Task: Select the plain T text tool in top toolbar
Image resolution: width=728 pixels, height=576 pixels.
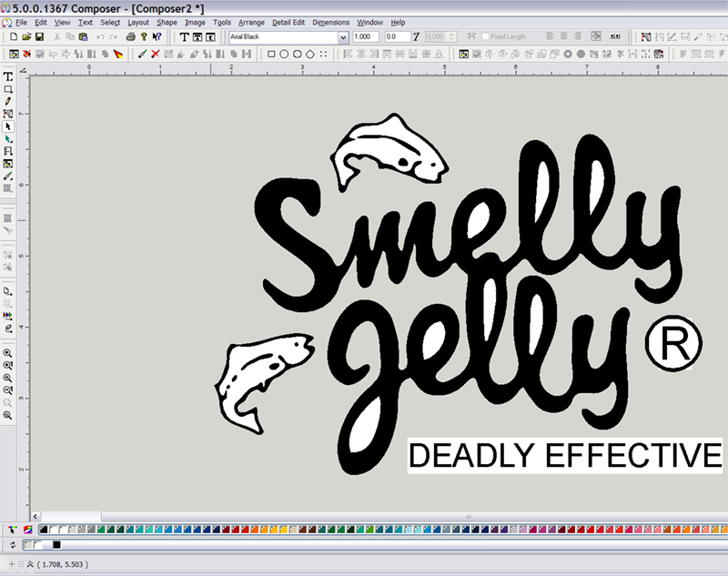Action: (185, 36)
